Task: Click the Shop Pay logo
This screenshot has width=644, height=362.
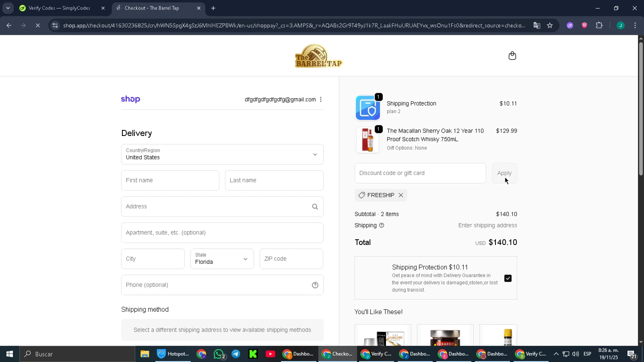Action: pyautogui.click(x=131, y=99)
